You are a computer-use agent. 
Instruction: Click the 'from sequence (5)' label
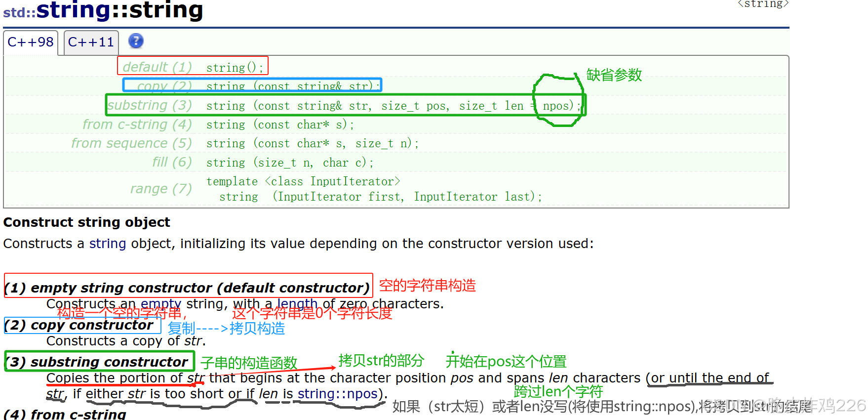click(x=132, y=143)
